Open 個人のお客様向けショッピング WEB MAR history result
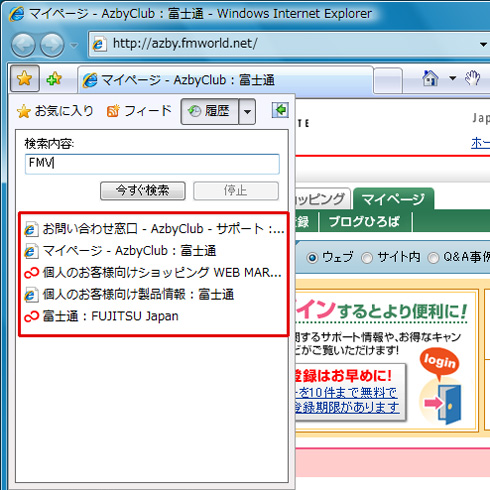The height and width of the screenshot is (490, 490). (x=153, y=273)
